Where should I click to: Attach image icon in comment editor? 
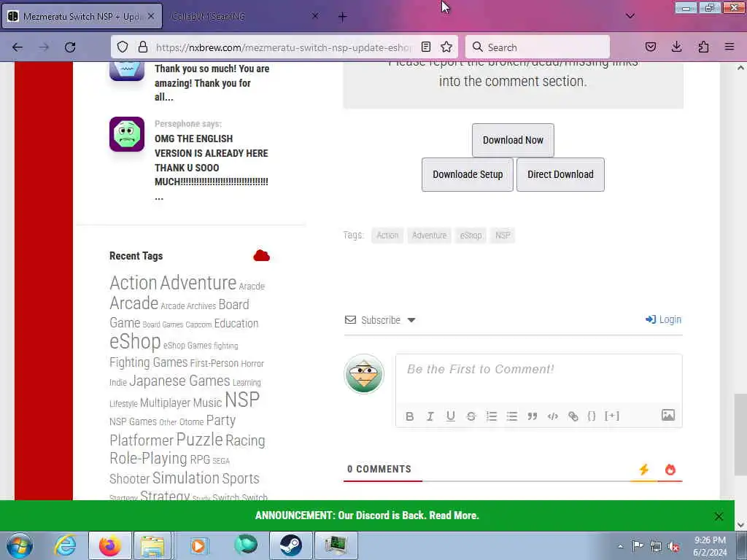pyautogui.click(x=668, y=415)
